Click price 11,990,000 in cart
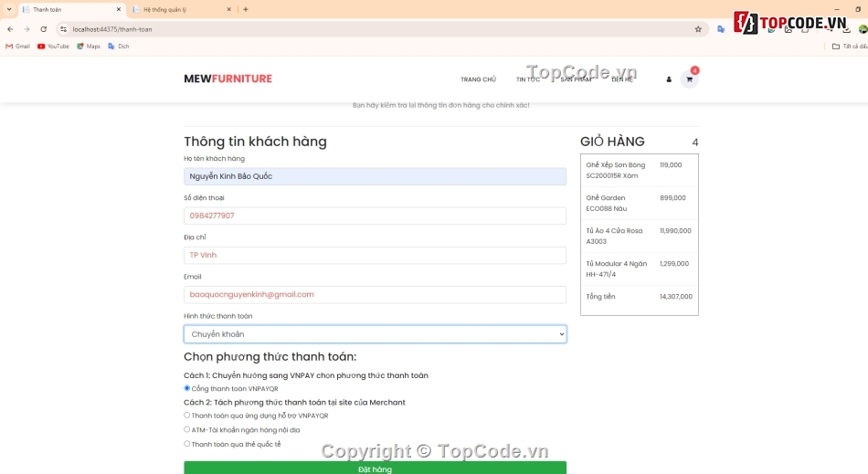This screenshot has height=474, width=868. [x=675, y=231]
